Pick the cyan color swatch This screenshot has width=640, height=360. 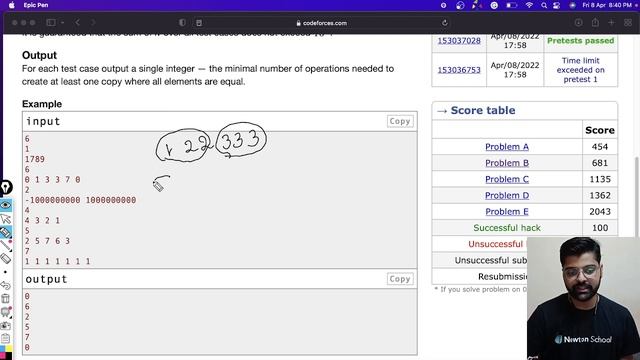[2, 349]
